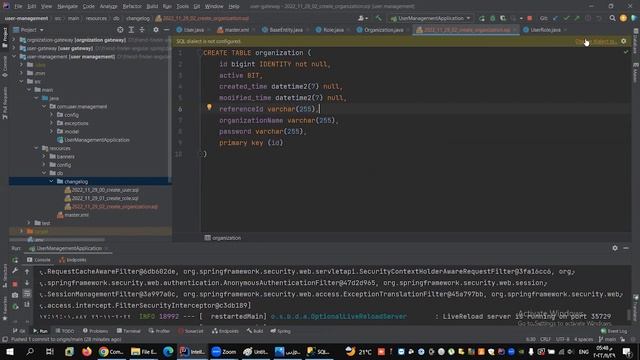Collapse the changelog folder in project tree
The width and height of the screenshot is (640, 360).
tap(52, 181)
